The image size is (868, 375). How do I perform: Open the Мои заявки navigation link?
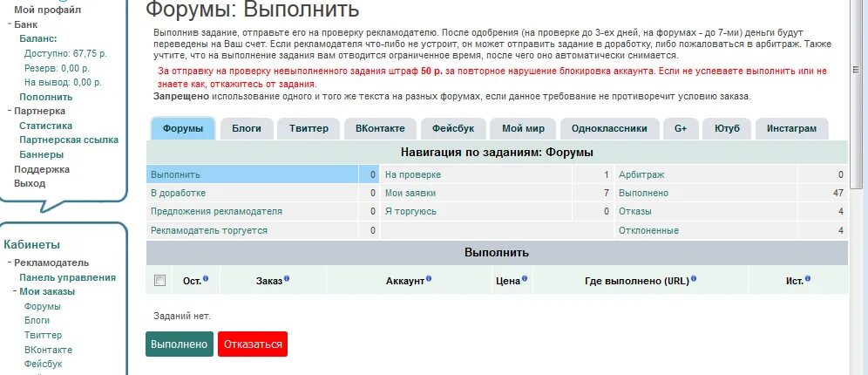[410, 194]
